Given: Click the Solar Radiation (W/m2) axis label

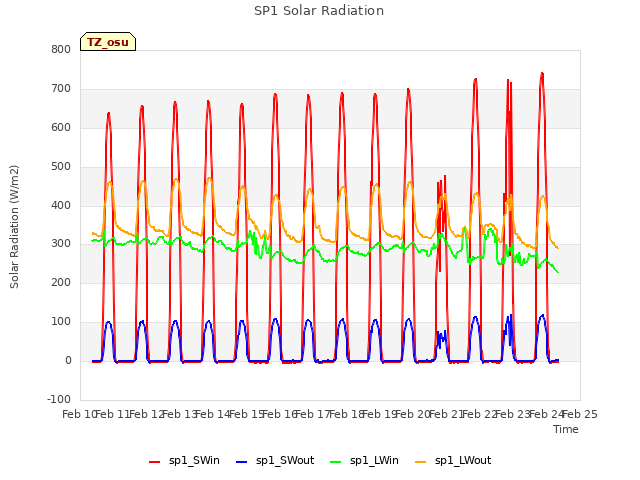Looking at the screenshot, I should click(14, 227).
